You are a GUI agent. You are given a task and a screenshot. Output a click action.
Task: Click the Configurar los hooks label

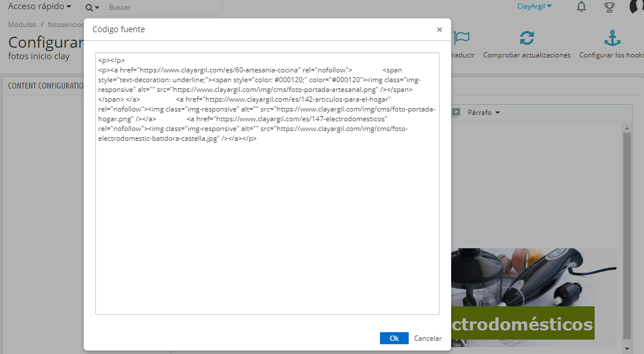coord(611,55)
